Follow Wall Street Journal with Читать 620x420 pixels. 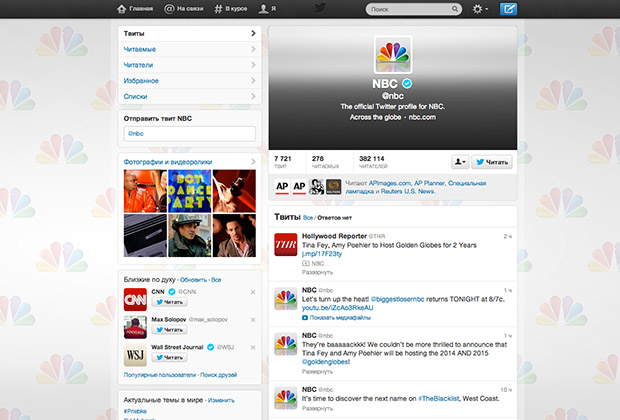tap(169, 358)
